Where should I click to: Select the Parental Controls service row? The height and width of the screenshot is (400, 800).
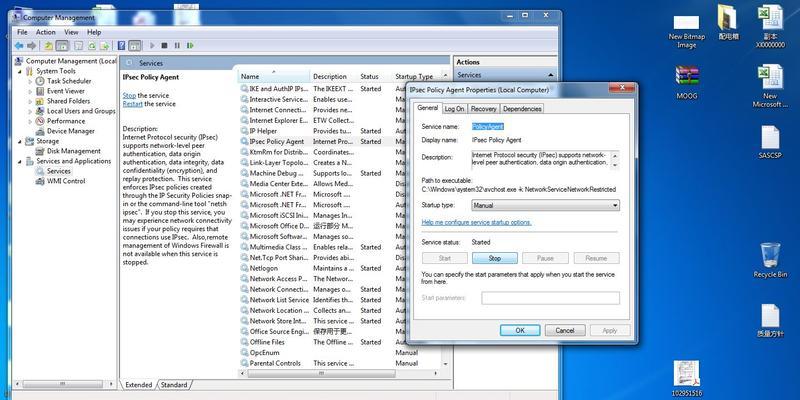click(340, 363)
